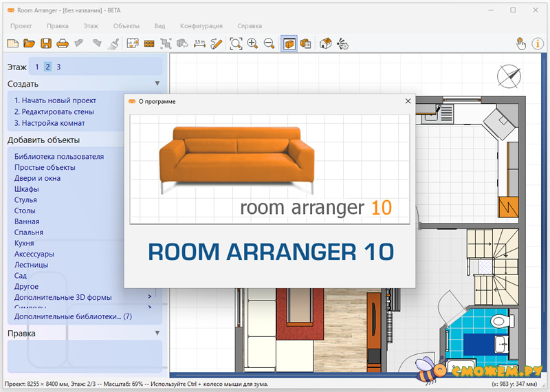Click the touch hand icon
The image size is (550, 392).
click(521, 43)
